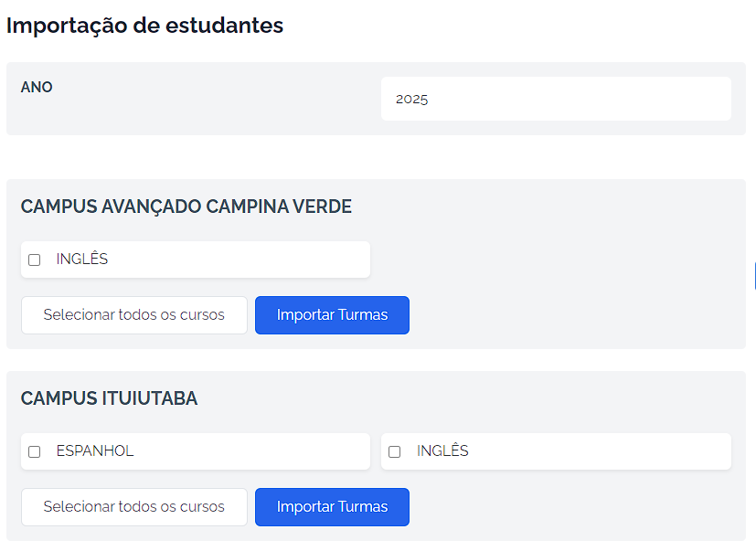The height and width of the screenshot is (551, 756).
Task: Click the ANO field label
Action: click(x=37, y=88)
